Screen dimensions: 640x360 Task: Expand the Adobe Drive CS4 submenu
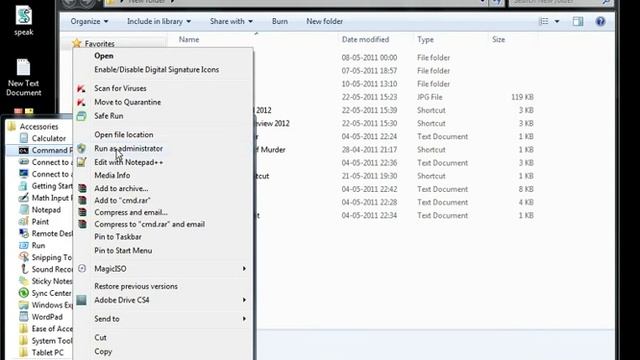point(244,300)
